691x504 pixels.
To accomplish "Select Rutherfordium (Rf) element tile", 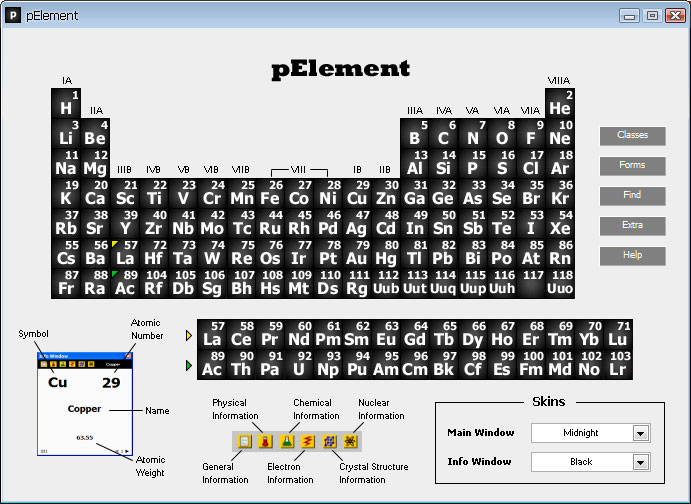I will 153,283.
